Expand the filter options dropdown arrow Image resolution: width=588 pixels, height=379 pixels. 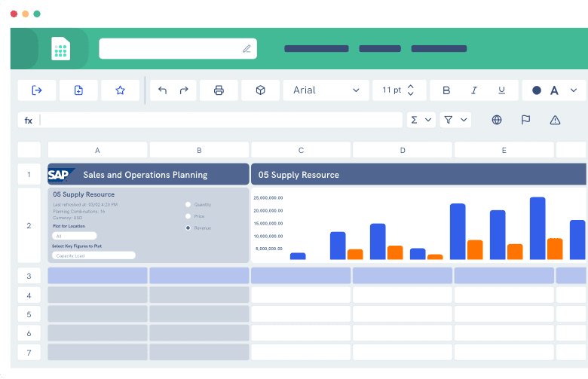[x=464, y=120]
